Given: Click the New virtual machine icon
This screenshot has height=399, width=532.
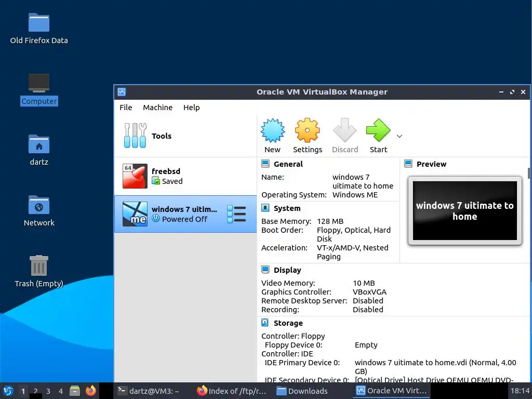Looking at the screenshot, I should 272,130.
